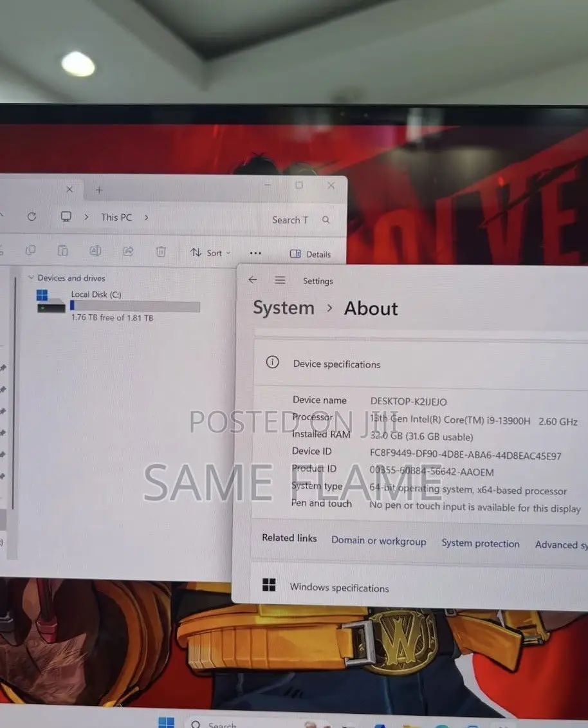Open the Domain or workgroup link
The height and width of the screenshot is (728, 588).
379,541
